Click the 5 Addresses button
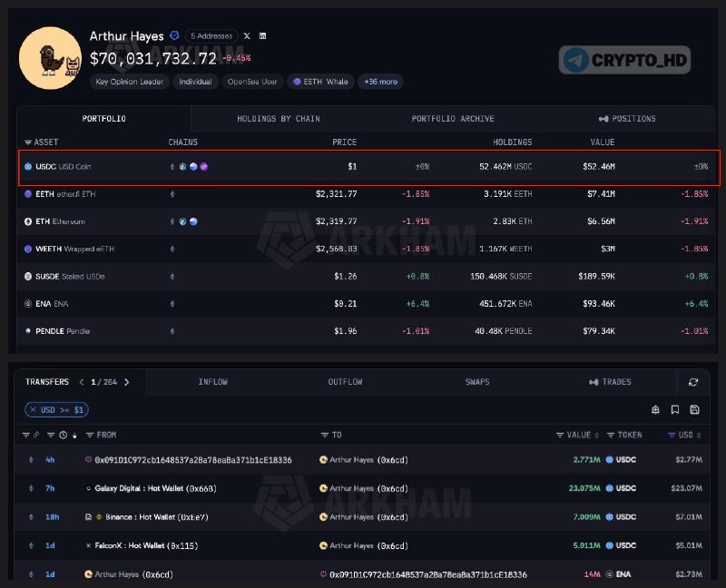Screen dimensions: 726x588 pos(211,36)
